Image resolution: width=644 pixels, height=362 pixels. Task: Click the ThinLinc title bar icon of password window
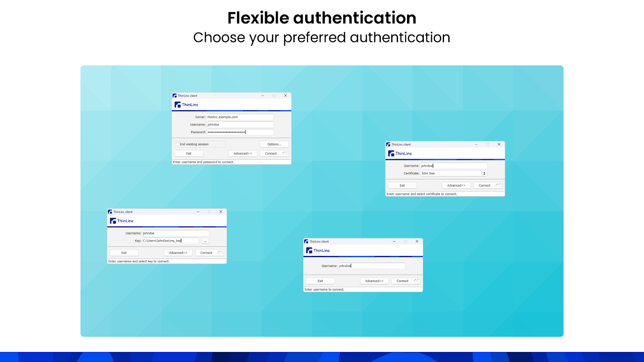175,96
